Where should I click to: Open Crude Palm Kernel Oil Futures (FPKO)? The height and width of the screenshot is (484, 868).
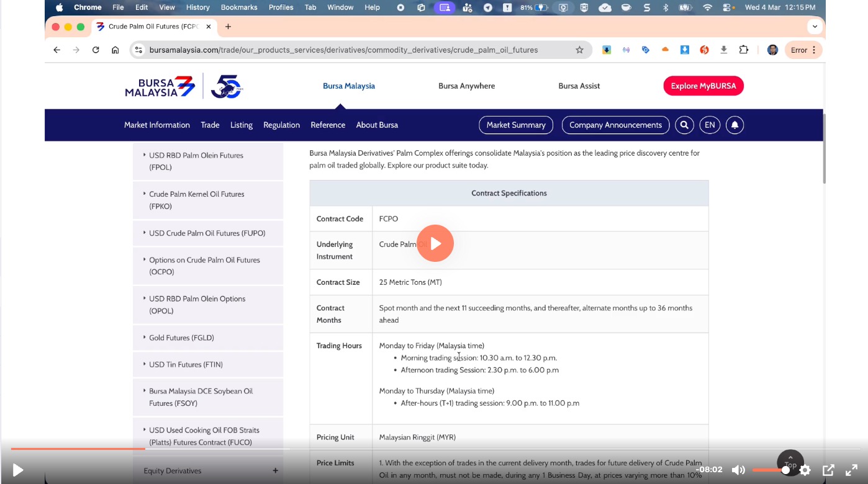pos(197,200)
